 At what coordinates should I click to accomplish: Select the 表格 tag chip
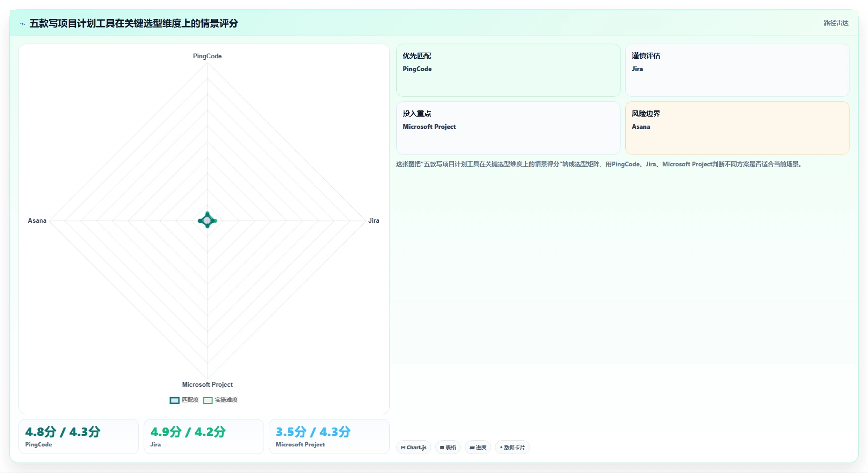448,447
